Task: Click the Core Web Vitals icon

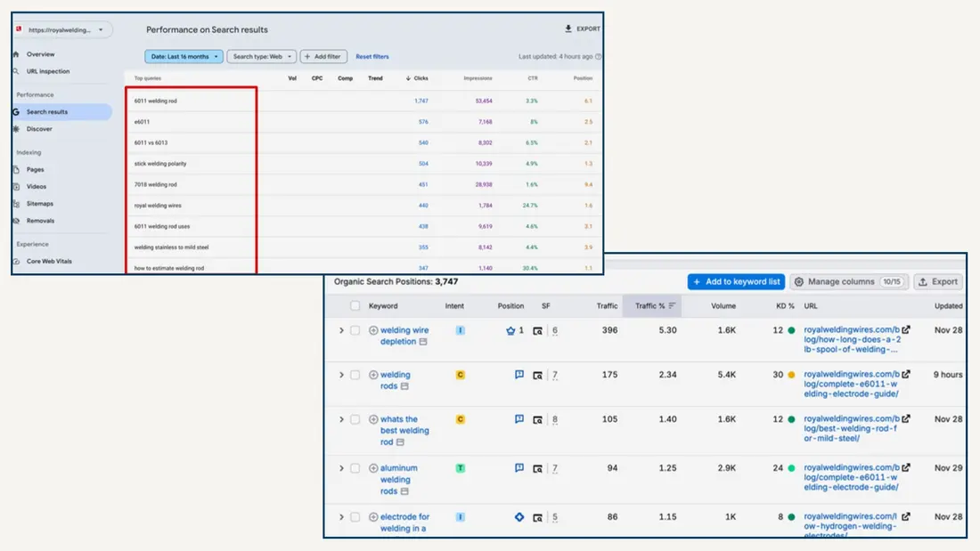Action: coord(16,261)
